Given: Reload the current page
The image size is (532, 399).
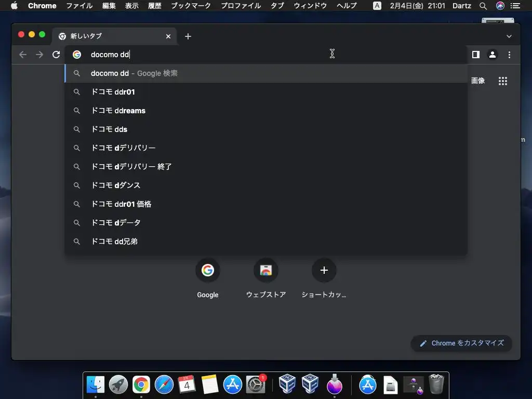Looking at the screenshot, I should point(56,55).
